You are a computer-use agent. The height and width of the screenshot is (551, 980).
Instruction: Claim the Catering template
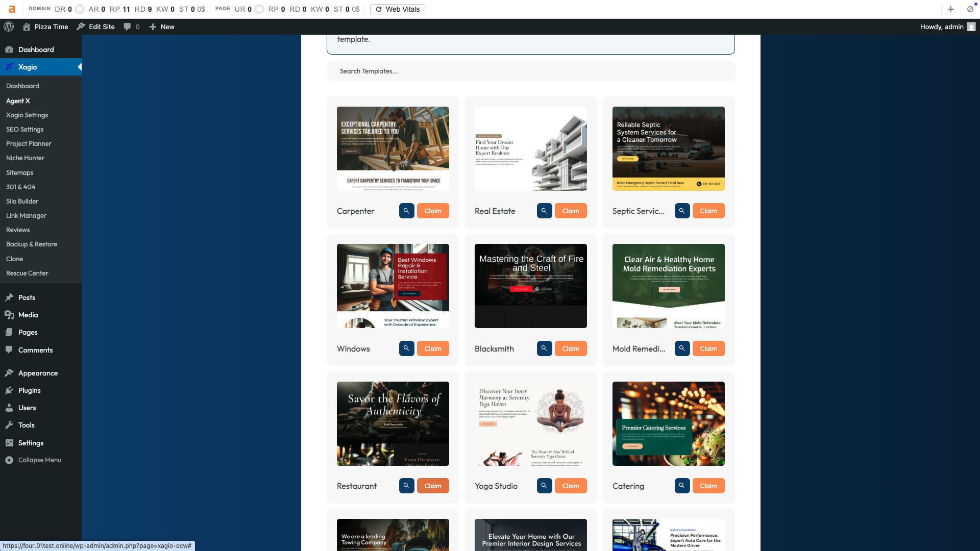[x=708, y=486]
